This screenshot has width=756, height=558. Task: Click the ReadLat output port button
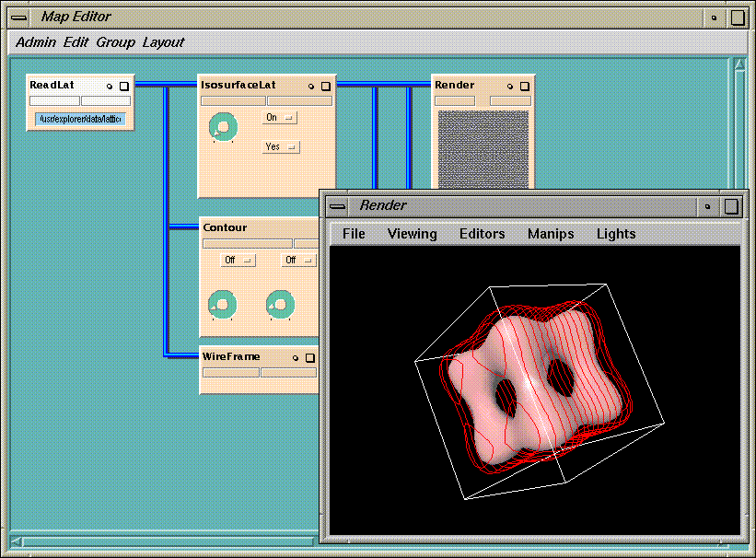coord(106,100)
